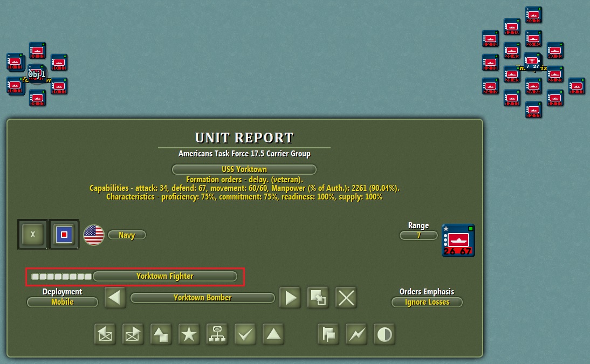Screen dimensions: 590x364
Task: Click 'Formation orders - delay. (veteran).' text
Action: (x=244, y=180)
